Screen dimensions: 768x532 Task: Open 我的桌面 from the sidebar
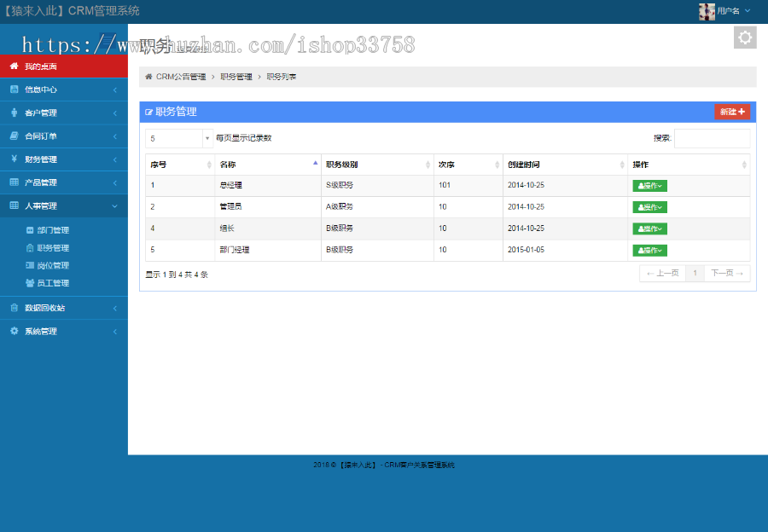coord(38,66)
